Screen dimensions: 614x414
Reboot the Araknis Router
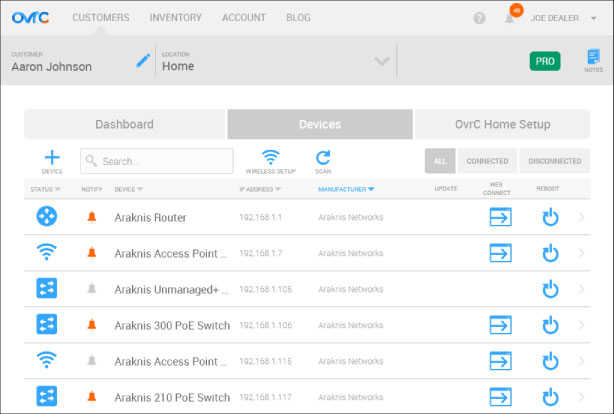tap(550, 217)
